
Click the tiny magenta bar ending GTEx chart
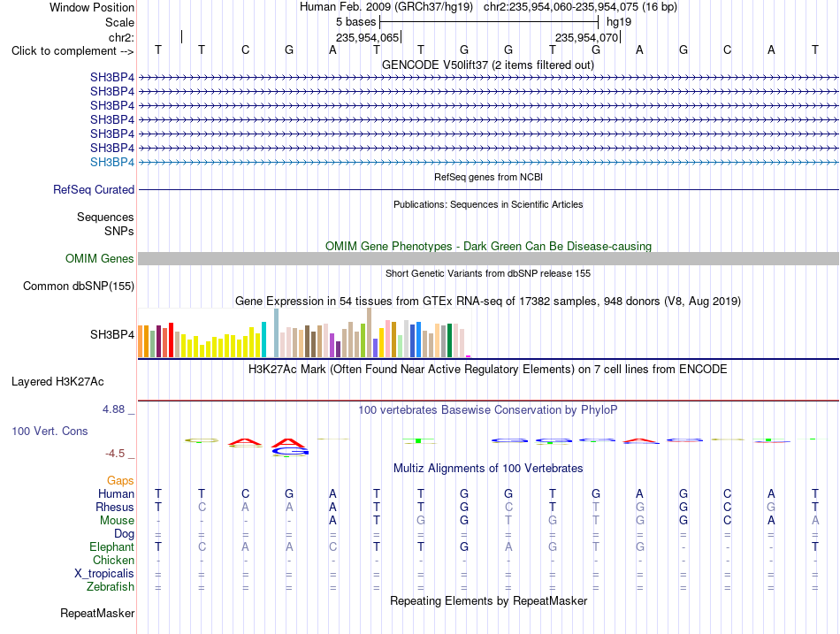coord(469,355)
